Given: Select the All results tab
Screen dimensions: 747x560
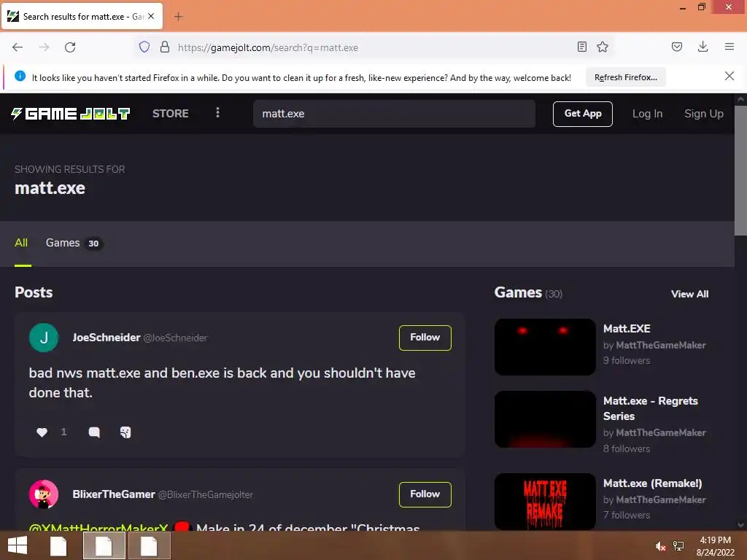Looking at the screenshot, I should click(x=21, y=243).
